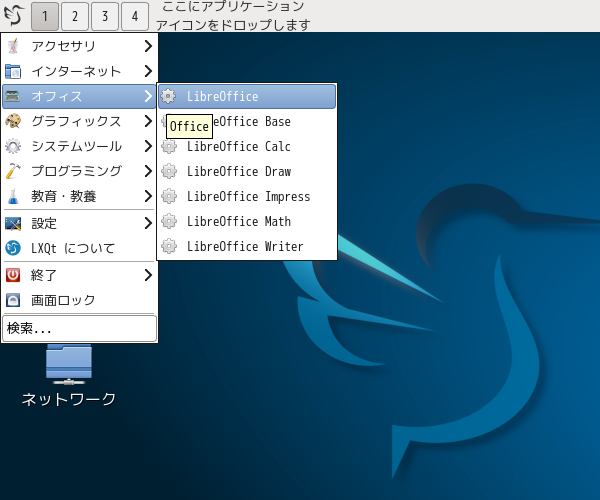Expand the システムツール submenu arrow

[148, 146]
